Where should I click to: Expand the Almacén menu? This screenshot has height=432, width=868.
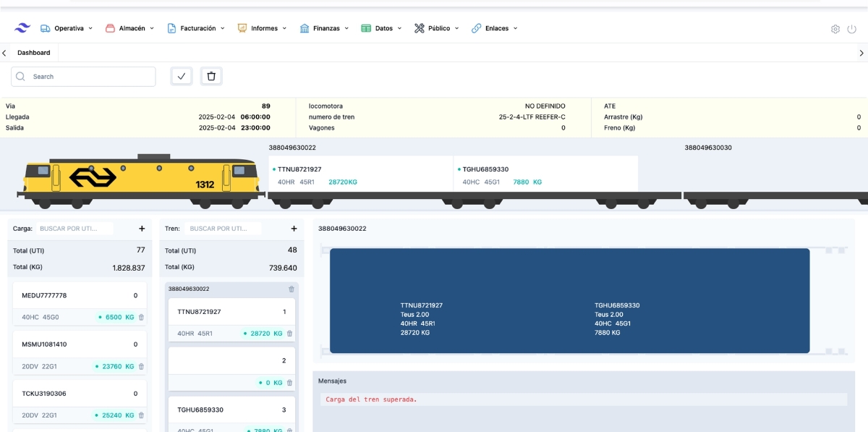tap(130, 28)
